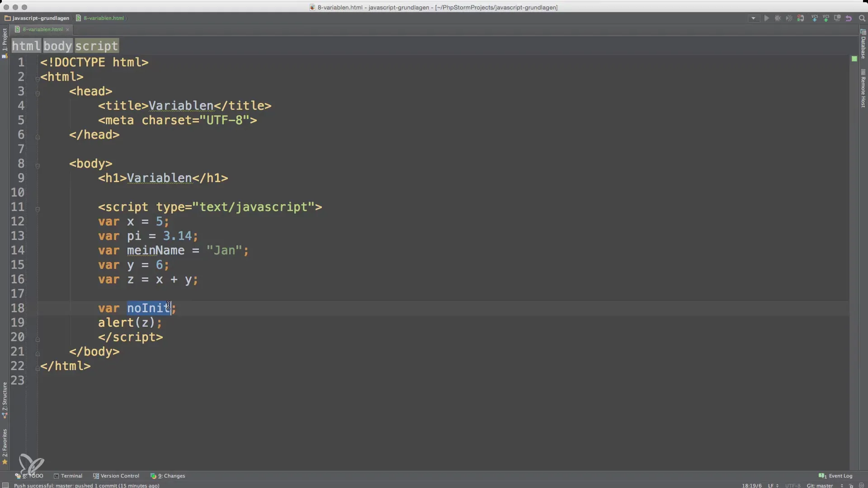Click push successful status message
Screen dimensions: 868x488
point(86,485)
